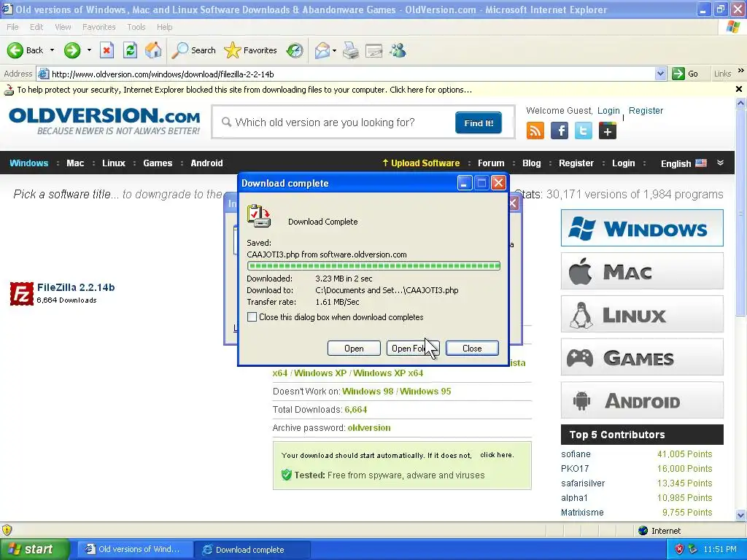Image resolution: width=747 pixels, height=560 pixels.
Task: Click the Register link beside Welcome Guest
Action: point(646,111)
